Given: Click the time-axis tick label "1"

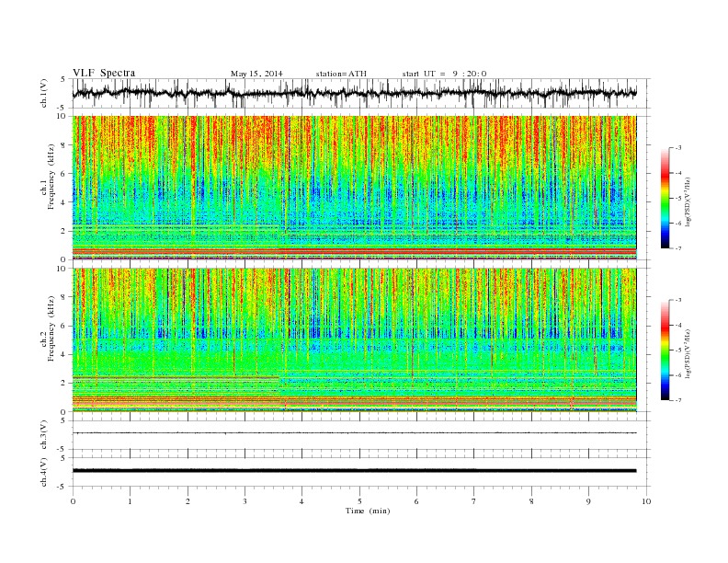Looking at the screenshot, I should (x=130, y=501).
